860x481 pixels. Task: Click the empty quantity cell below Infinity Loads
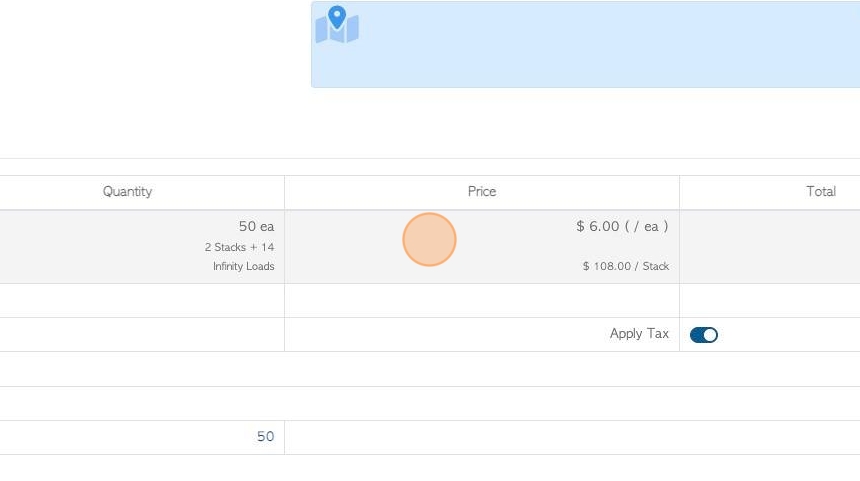[140, 300]
